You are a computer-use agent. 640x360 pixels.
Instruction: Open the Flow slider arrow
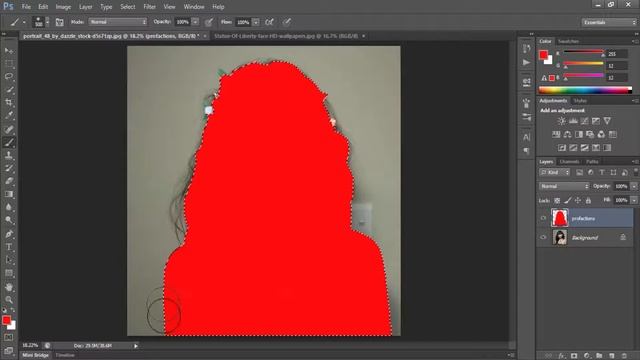tap(256, 22)
